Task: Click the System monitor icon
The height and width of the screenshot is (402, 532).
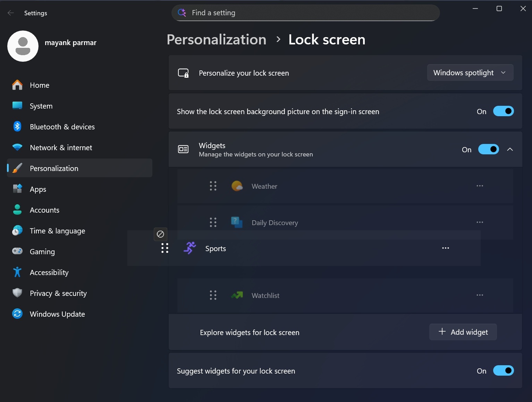Action: pos(17,106)
